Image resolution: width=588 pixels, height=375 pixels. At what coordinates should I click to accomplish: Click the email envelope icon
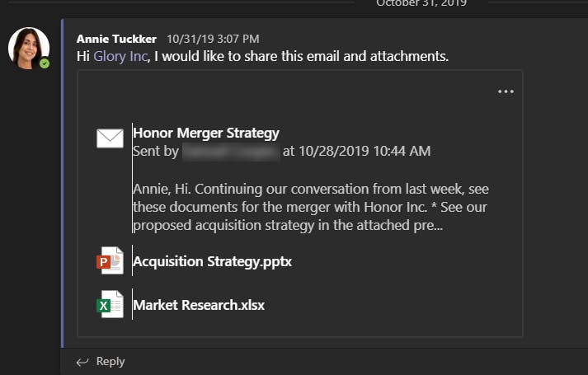point(110,138)
